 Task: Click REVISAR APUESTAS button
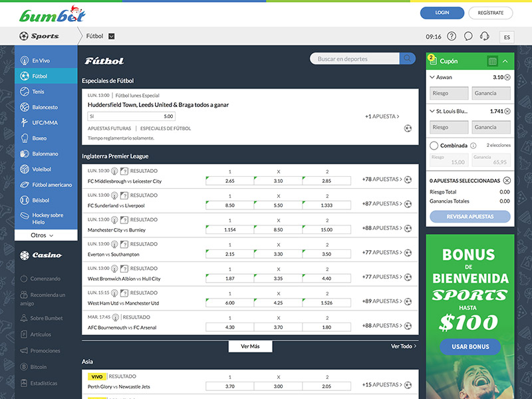(470, 217)
